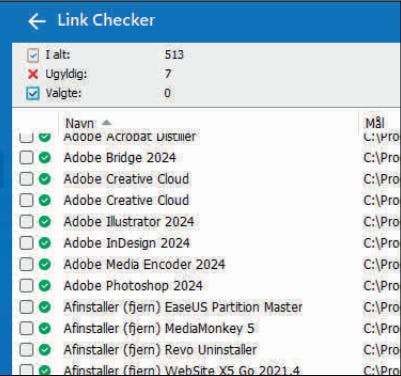
Task: Click green status icon for MediaMonkey 5 uninstaller
Action: pyautogui.click(x=45, y=328)
